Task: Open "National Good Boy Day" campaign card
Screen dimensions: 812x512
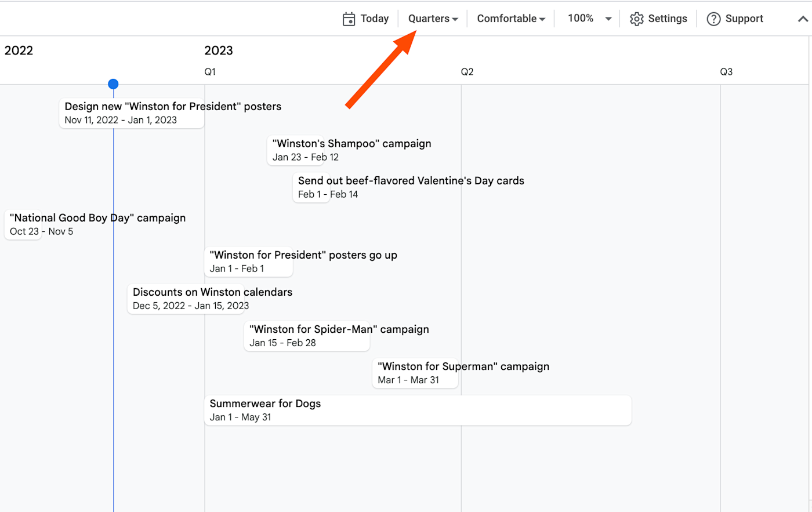Action: (x=23, y=225)
